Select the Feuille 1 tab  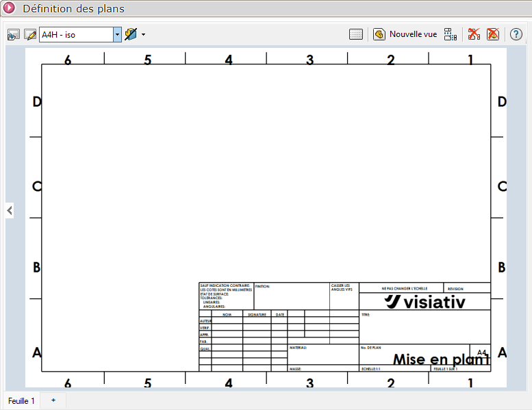click(x=21, y=400)
